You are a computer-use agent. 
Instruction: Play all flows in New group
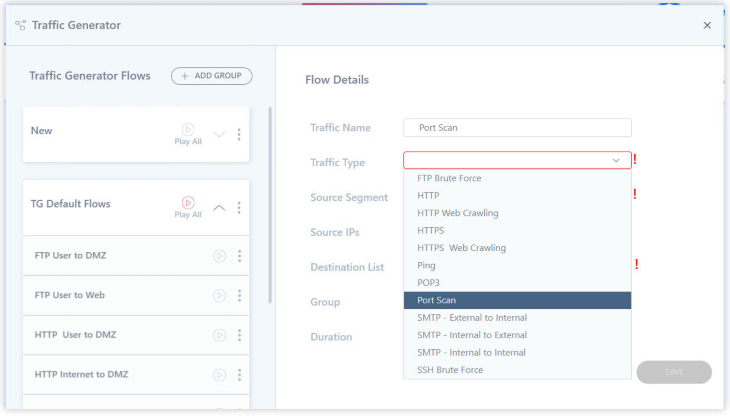[188, 130]
